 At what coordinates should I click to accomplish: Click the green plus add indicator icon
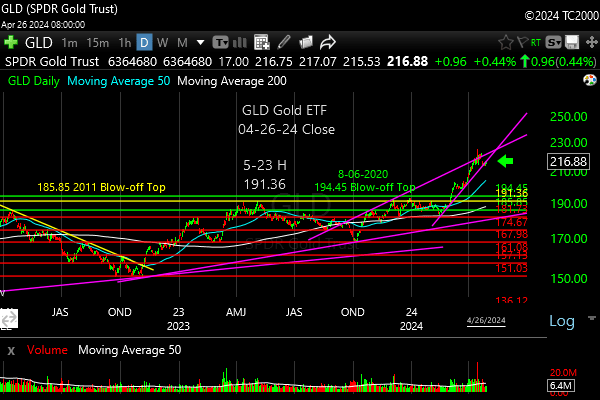click(x=10, y=43)
